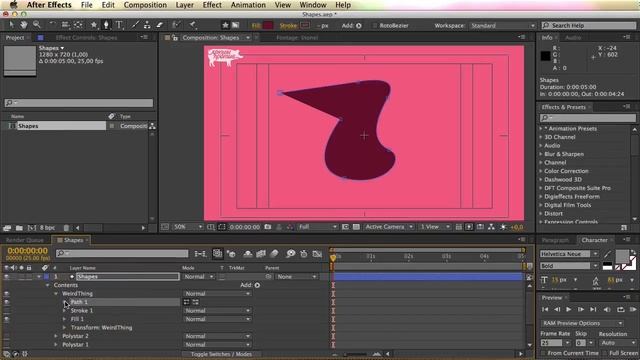Select the Type text tool
Image resolution: width=640 pixels, height=360 pixels.
tap(119, 25)
